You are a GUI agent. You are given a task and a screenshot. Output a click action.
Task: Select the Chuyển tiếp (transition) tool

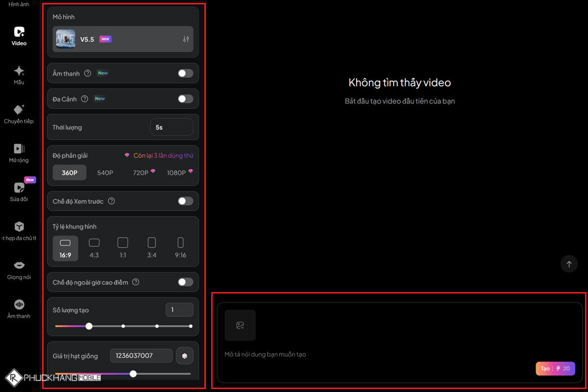coord(18,114)
